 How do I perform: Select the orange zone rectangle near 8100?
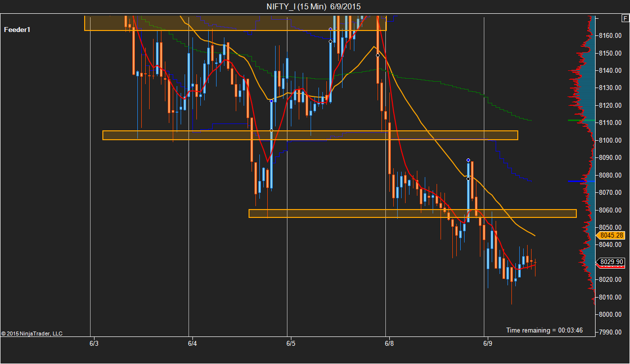pyautogui.click(x=310, y=135)
